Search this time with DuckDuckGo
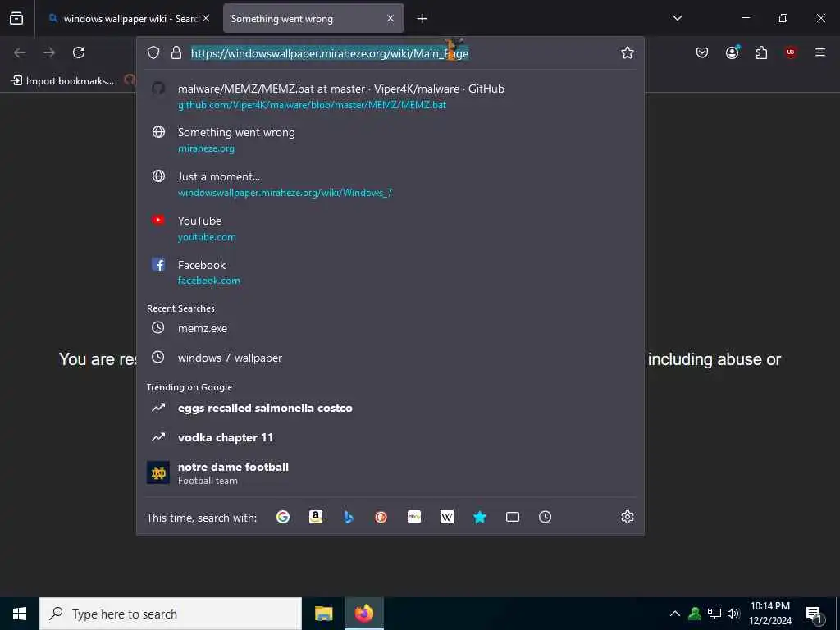The image size is (840, 630). pyautogui.click(x=381, y=517)
